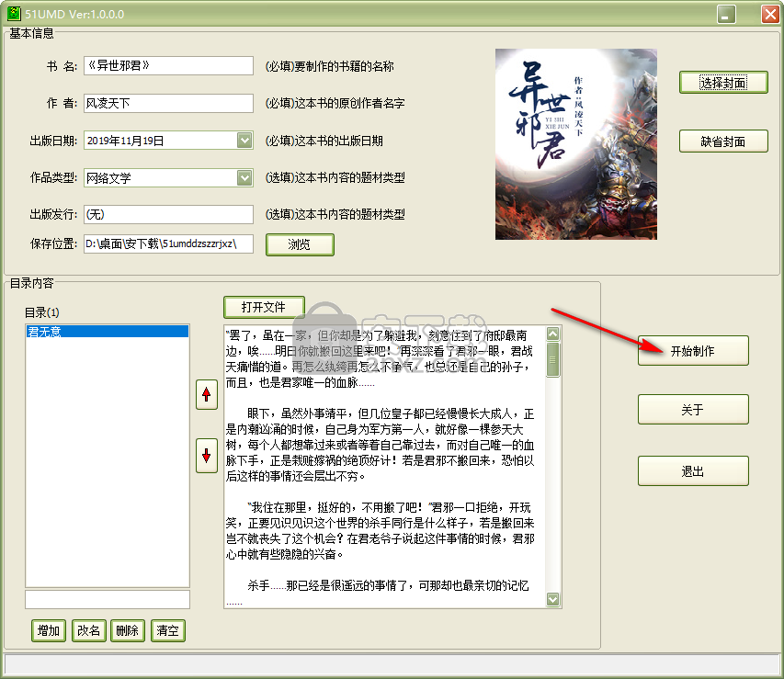Image resolution: width=784 pixels, height=679 pixels.
Task: Click the red down arrow button
Action: click(x=207, y=456)
